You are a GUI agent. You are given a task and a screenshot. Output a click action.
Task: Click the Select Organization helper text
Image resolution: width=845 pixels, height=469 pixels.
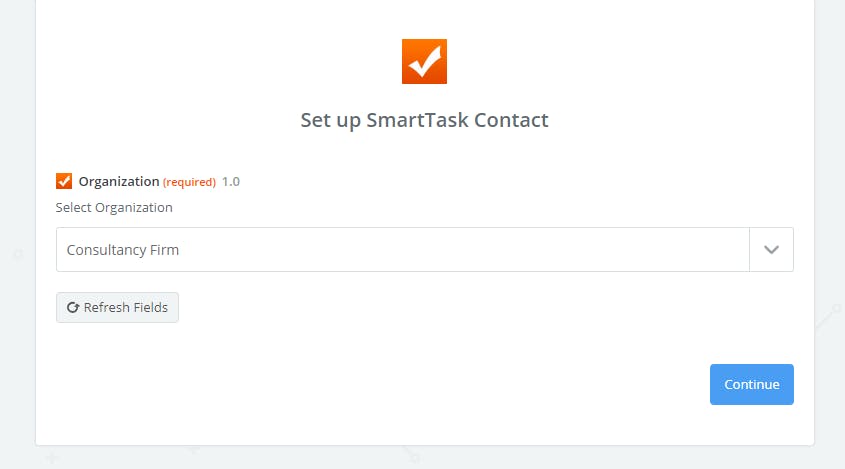(x=114, y=208)
